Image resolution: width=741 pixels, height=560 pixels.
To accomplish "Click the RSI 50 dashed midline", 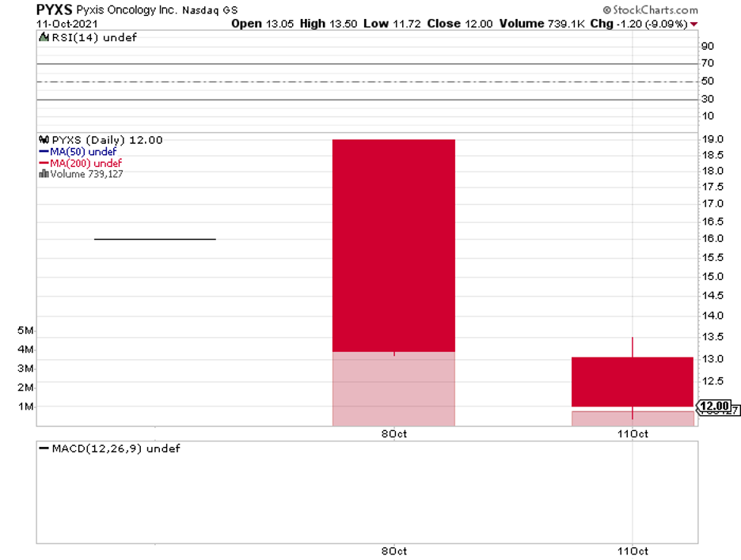I will (x=367, y=81).
